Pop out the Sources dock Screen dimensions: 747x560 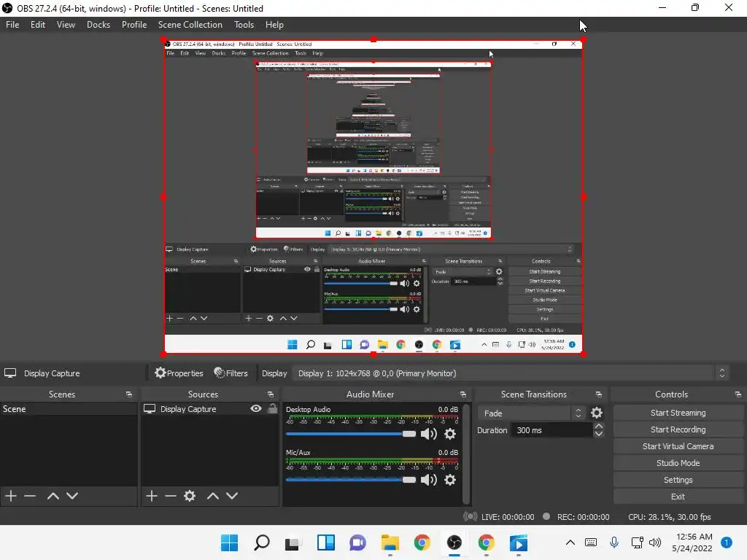[270, 394]
